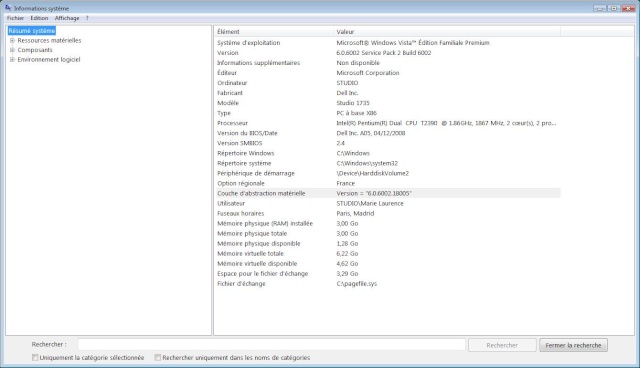Open the Edition menu
Viewport: 640px width, 368px height.
pyautogui.click(x=39, y=18)
